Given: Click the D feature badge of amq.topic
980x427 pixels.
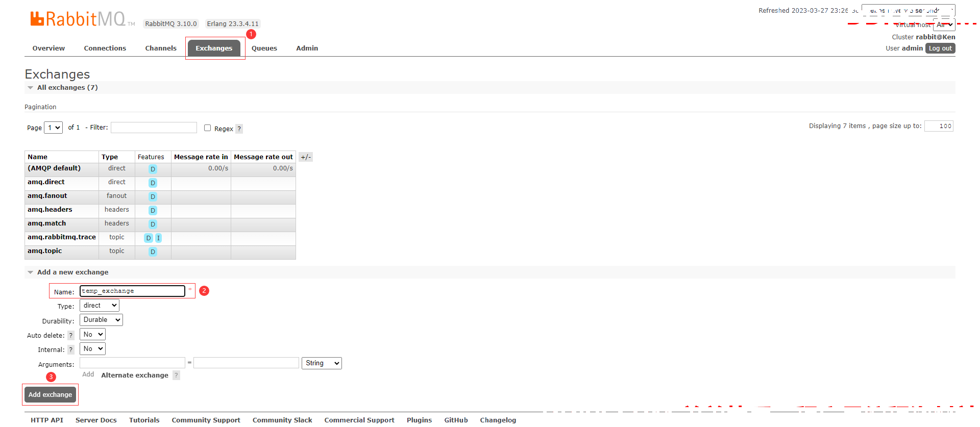Looking at the screenshot, I should click(x=153, y=252).
